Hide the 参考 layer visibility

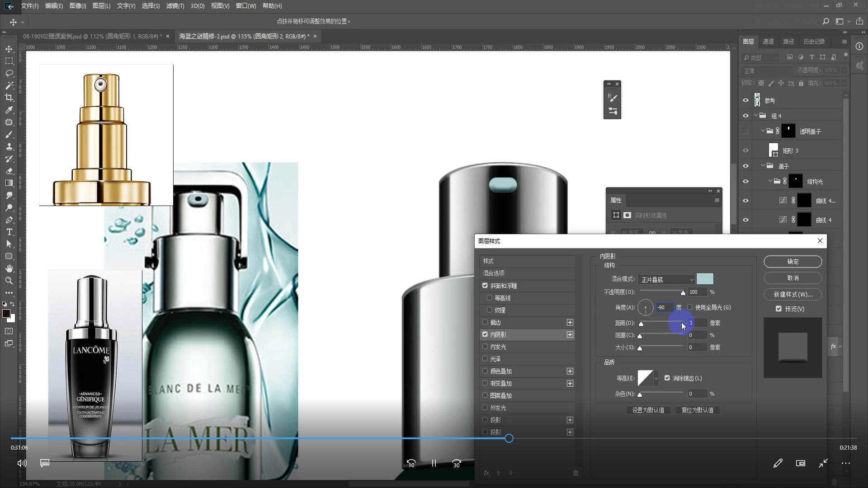tap(745, 100)
